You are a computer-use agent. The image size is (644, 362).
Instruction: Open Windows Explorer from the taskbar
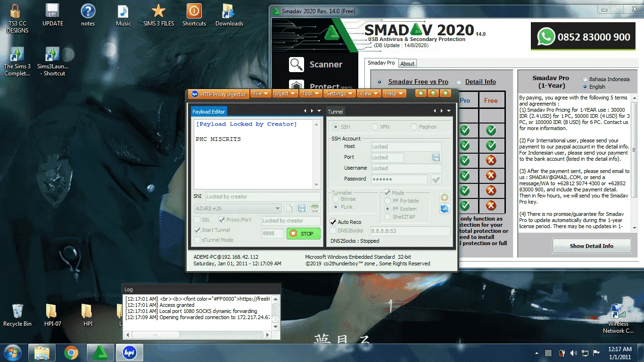coord(42,353)
